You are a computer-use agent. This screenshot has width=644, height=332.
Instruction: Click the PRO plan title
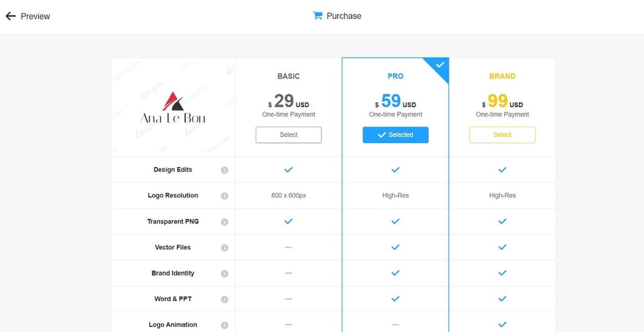pos(396,76)
